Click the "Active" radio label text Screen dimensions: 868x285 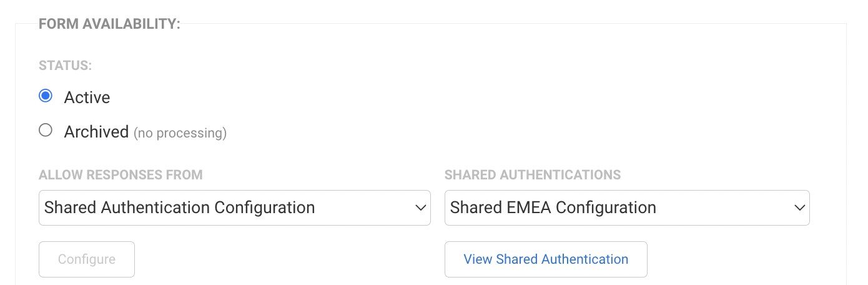coord(87,97)
